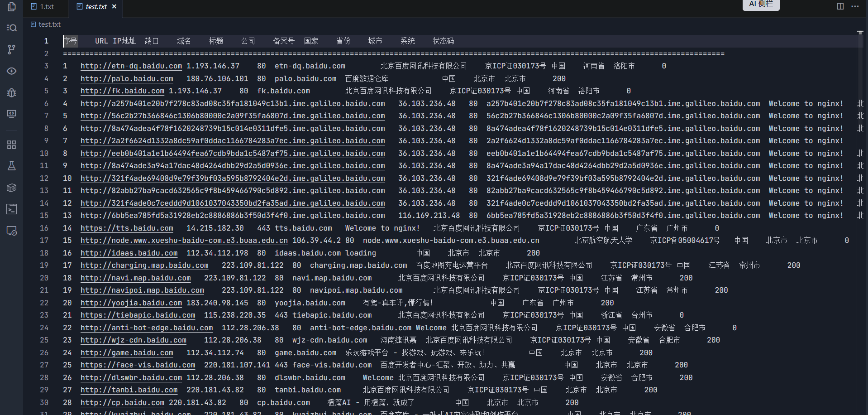Screen dimensions: 868x415
Task: Open the https://tts.baidu.com link
Action: [x=127, y=228]
